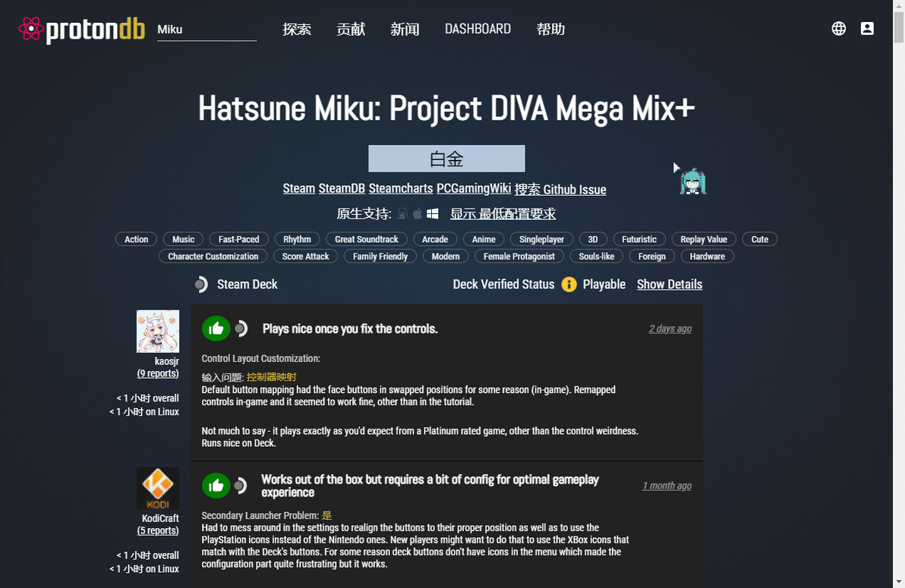Click the page vertical scrollbar
905x588 pixels.
coord(899,27)
